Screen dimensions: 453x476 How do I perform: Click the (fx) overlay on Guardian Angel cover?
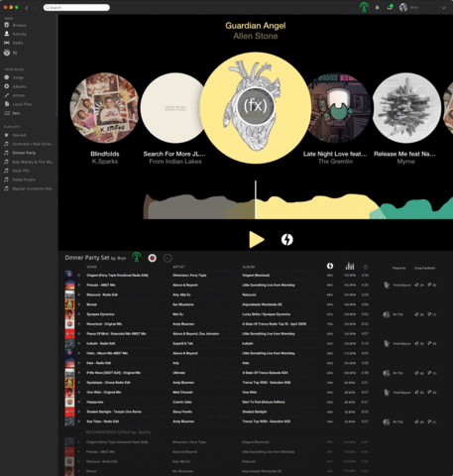coord(255,106)
